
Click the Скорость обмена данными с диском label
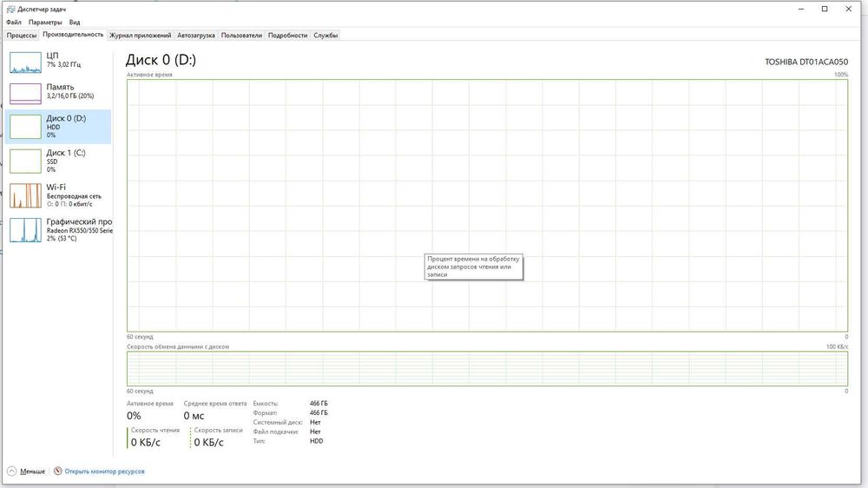point(178,346)
